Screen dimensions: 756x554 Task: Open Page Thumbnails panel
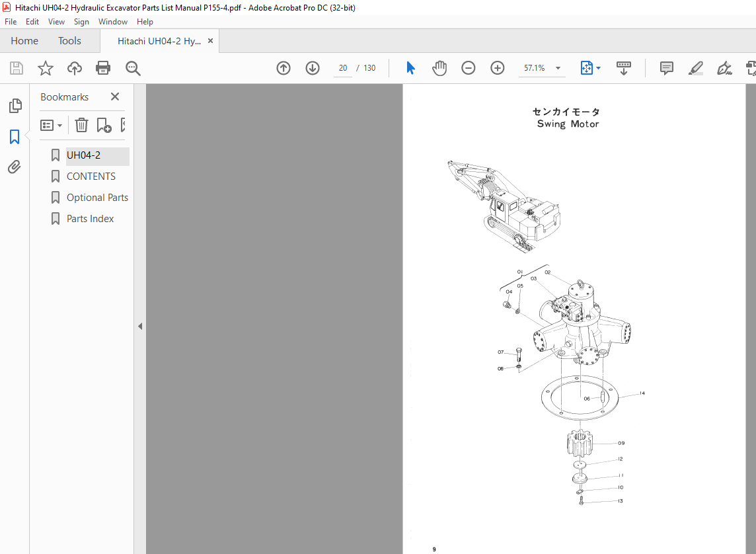(15, 106)
